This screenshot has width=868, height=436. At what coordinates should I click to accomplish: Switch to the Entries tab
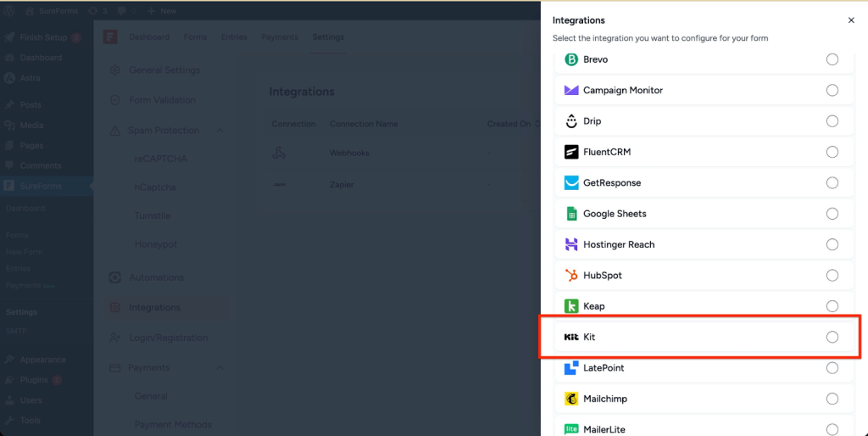point(234,37)
